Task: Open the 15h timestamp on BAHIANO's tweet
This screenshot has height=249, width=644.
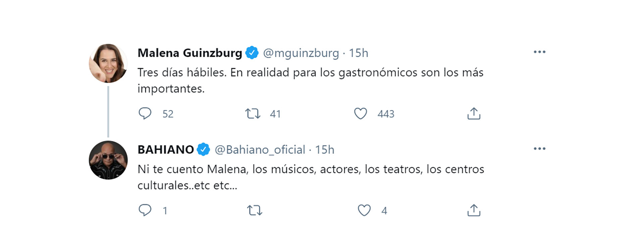Action: pyautogui.click(x=325, y=150)
